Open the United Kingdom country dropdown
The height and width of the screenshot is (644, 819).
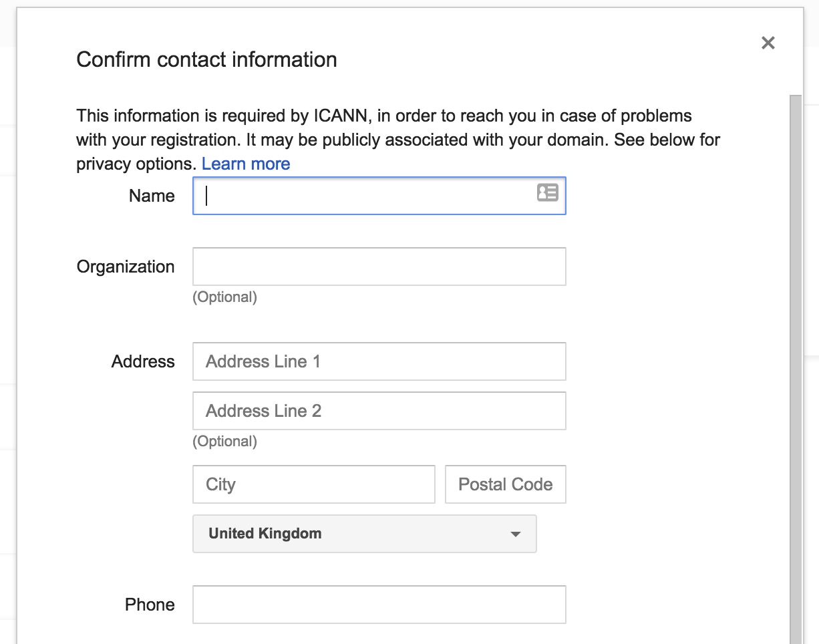[365, 534]
